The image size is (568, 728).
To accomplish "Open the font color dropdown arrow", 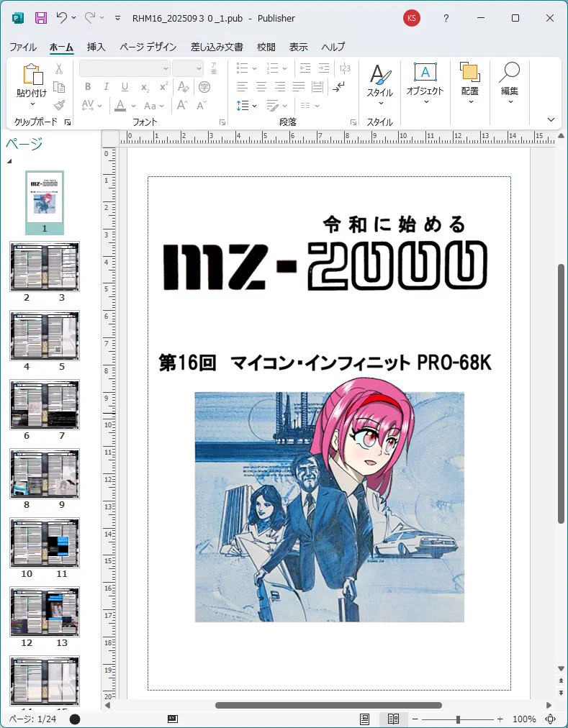I will click(x=133, y=106).
